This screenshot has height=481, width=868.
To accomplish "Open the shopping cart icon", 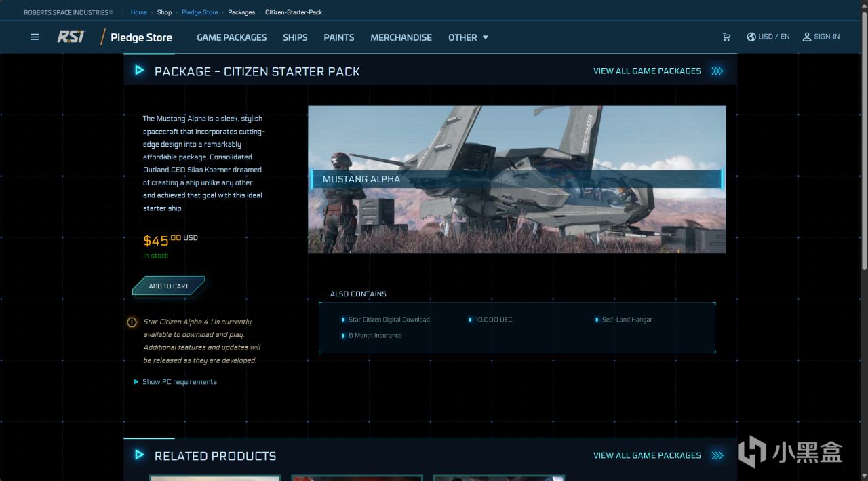I will tap(726, 37).
